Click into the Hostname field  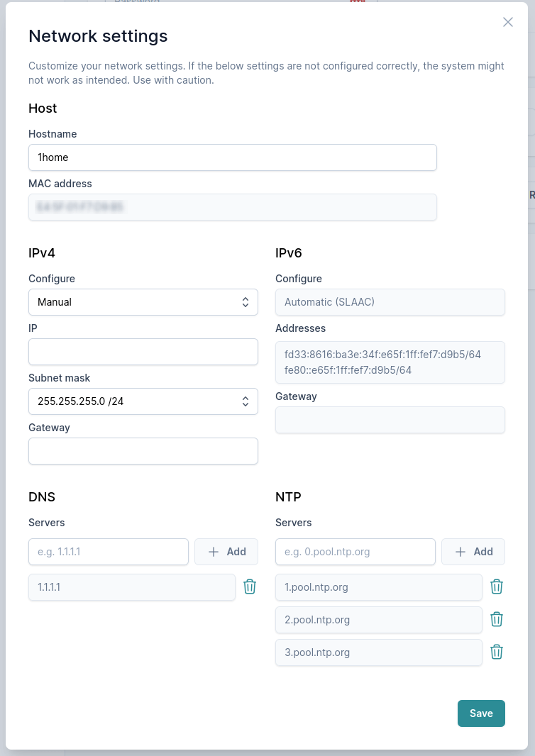pos(232,157)
